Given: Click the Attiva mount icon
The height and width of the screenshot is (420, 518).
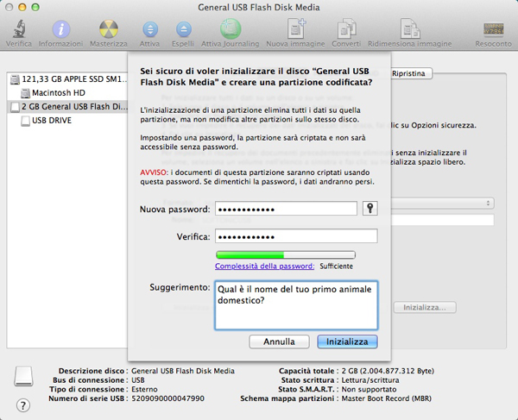Looking at the screenshot, I should (149, 28).
